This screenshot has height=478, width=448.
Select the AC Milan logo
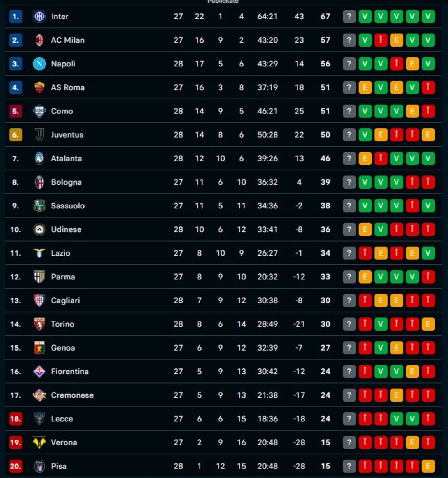40,40
